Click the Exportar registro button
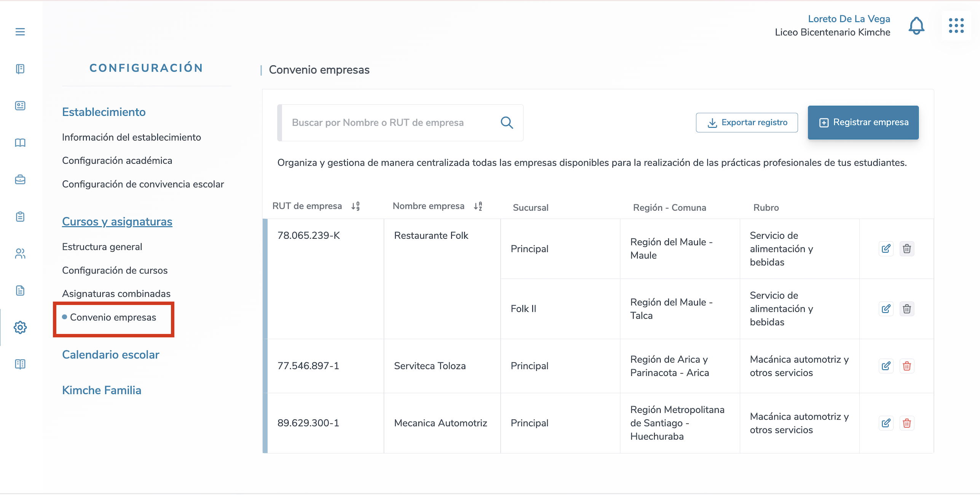This screenshot has height=495, width=980. click(x=747, y=123)
